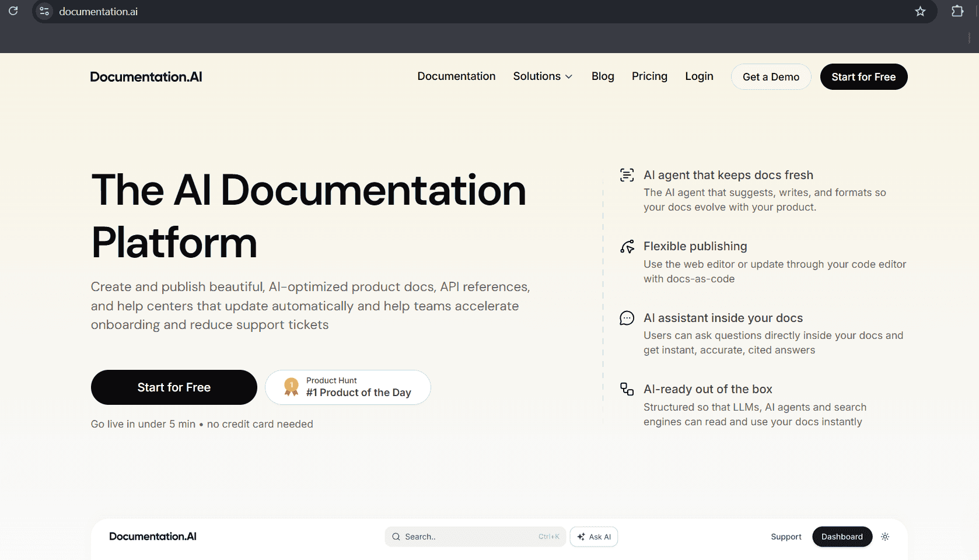979x560 pixels.
Task: Open the Product Hunt #1 Product badge
Action: click(348, 387)
